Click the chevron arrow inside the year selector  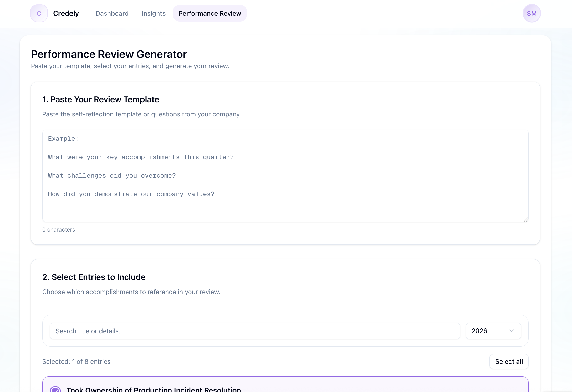coord(512,331)
